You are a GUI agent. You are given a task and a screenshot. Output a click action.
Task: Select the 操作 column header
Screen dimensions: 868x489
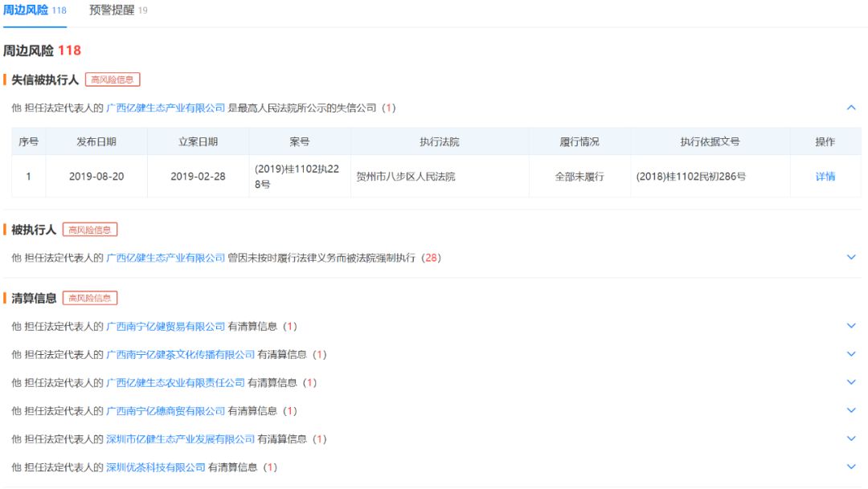825,141
